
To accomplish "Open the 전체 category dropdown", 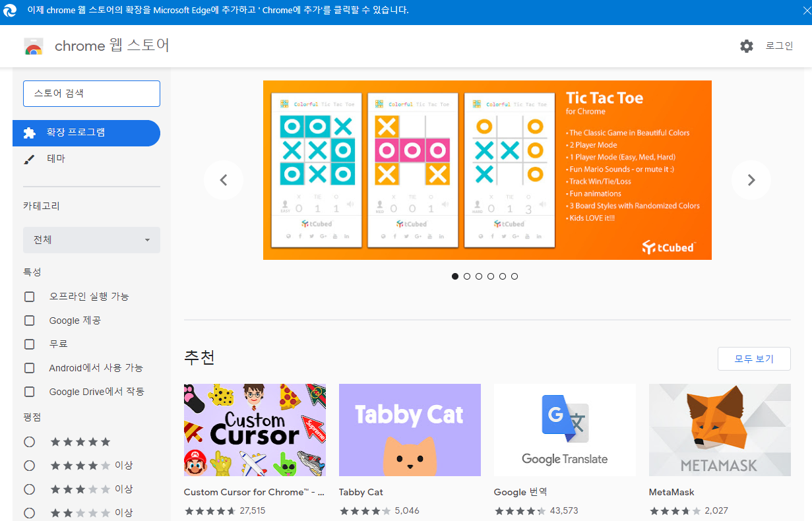I will pyautogui.click(x=92, y=240).
